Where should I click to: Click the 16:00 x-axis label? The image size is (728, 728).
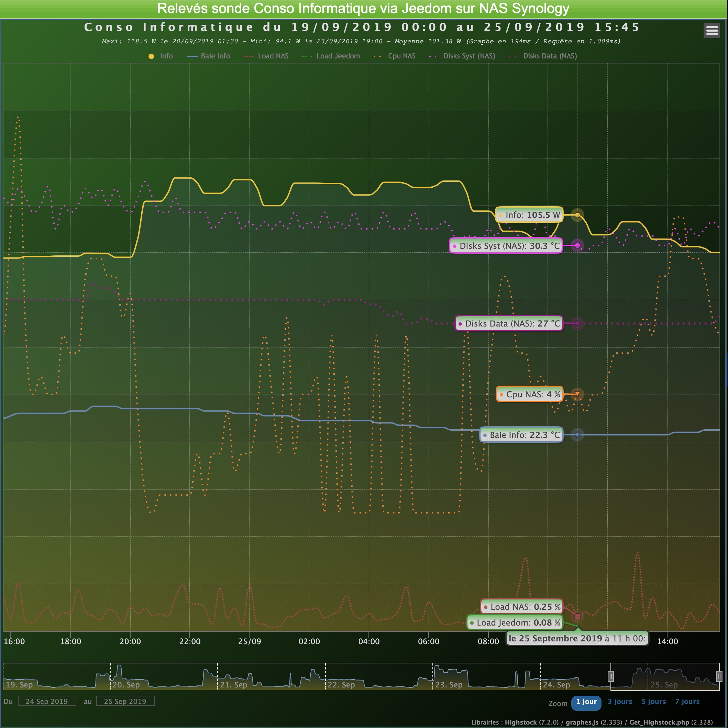[x=14, y=641]
